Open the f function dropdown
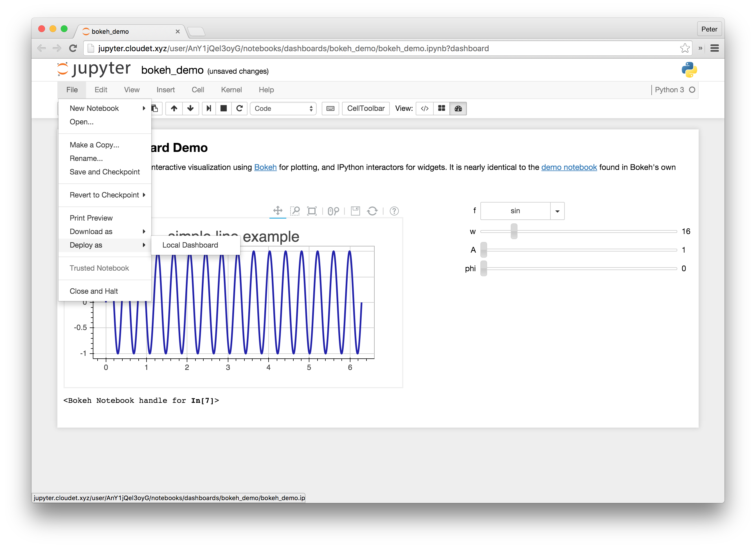This screenshot has width=756, height=548. 557,211
